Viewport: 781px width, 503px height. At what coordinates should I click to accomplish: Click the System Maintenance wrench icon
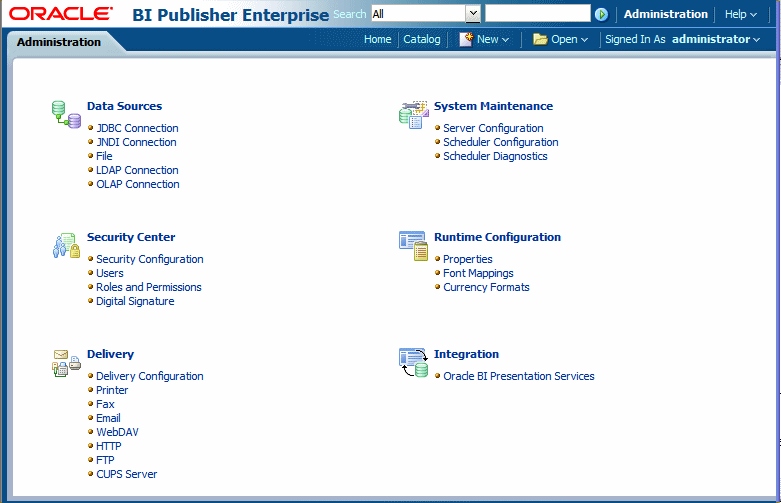(x=413, y=115)
